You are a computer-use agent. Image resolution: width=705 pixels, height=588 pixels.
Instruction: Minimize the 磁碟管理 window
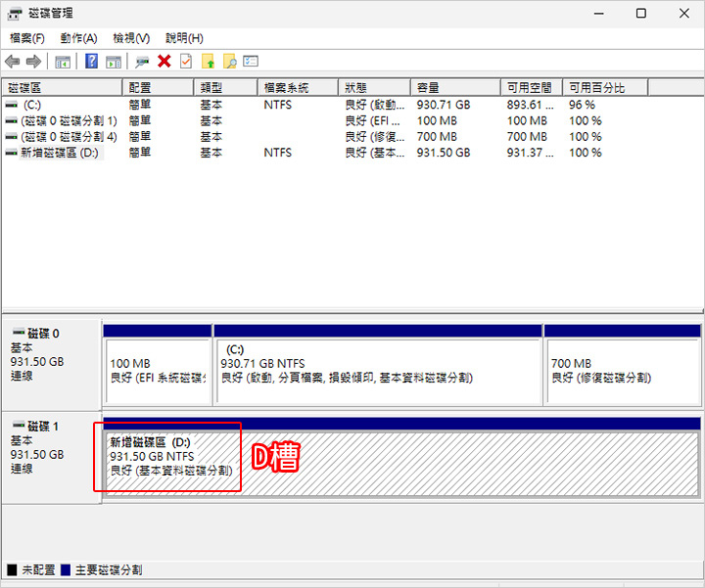pyautogui.click(x=599, y=14)
